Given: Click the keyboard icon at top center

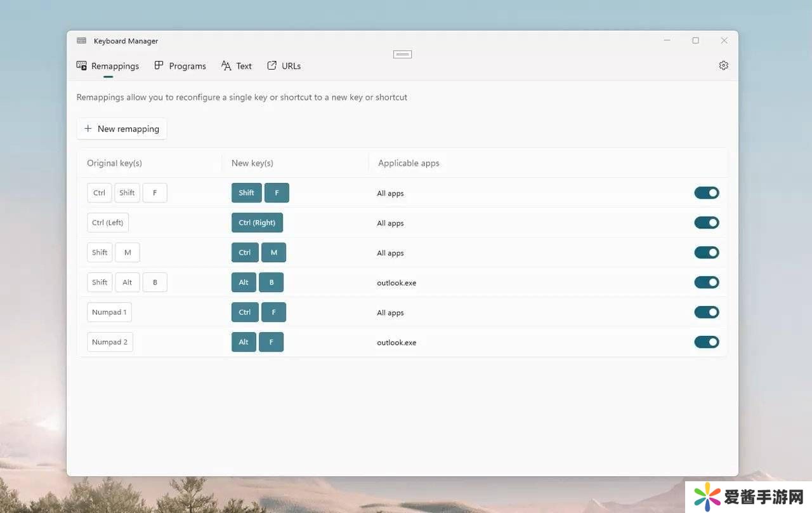Looking at the screenshot, I should (402, 54).
